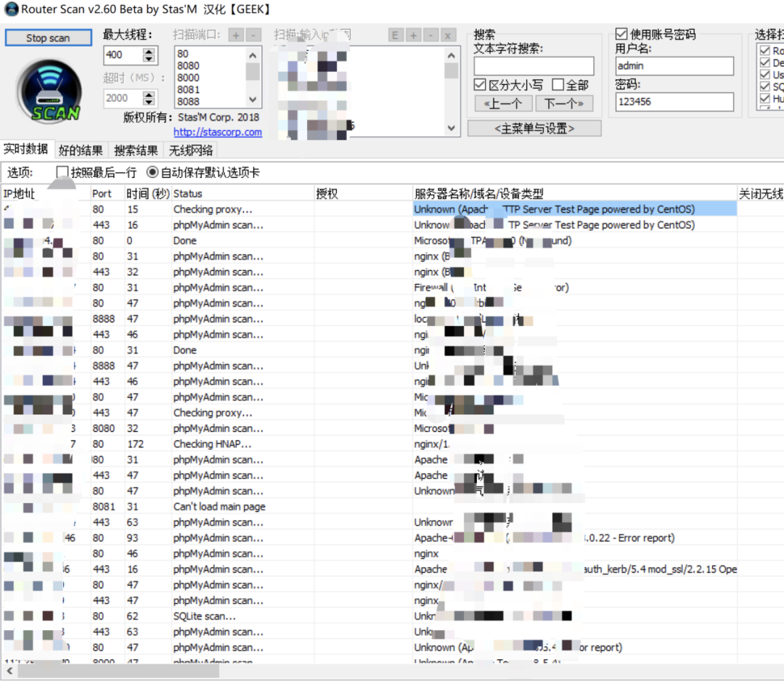Click the minus button for scan ports
784x681 pixels.
[253, 35]
